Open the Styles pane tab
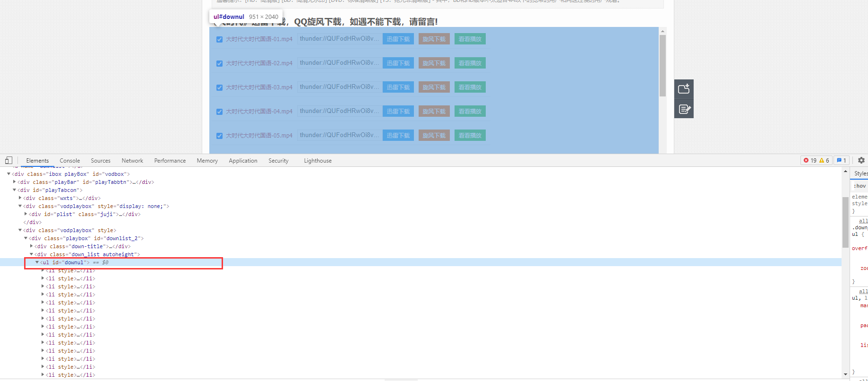Screen dimensions: 868x381 (860, 173)
